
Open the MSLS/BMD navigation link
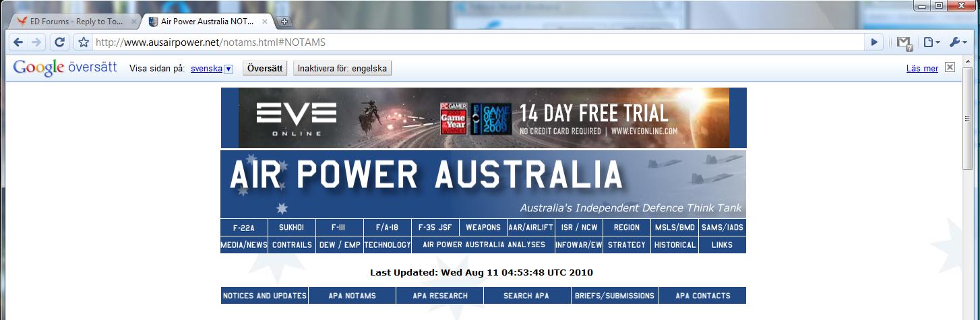pyautogui.click(x=675, y=228)
